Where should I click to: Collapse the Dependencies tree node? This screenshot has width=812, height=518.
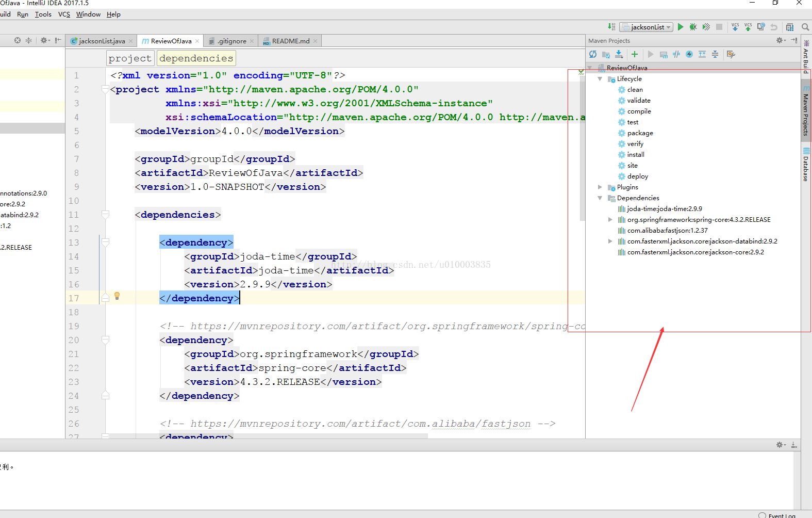point(600,198)
